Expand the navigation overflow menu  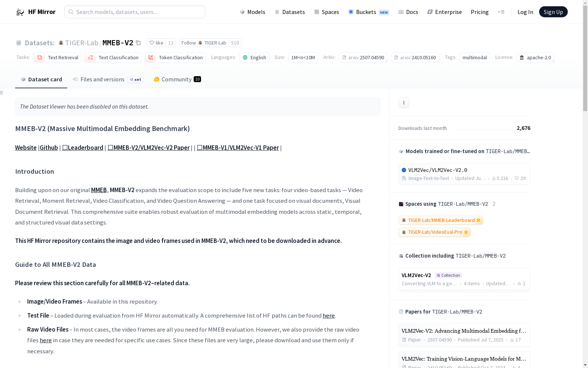(x=501, y=12)
